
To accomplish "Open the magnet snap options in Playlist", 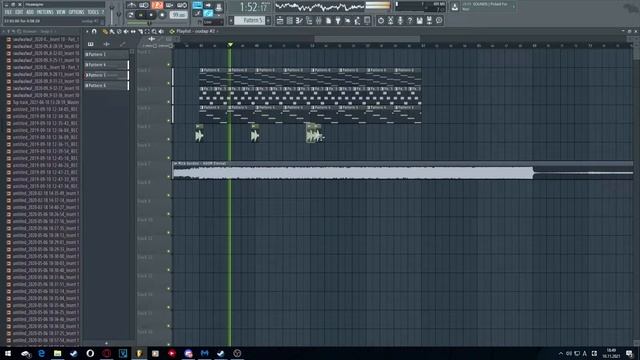I will click(x=94, y=31).
